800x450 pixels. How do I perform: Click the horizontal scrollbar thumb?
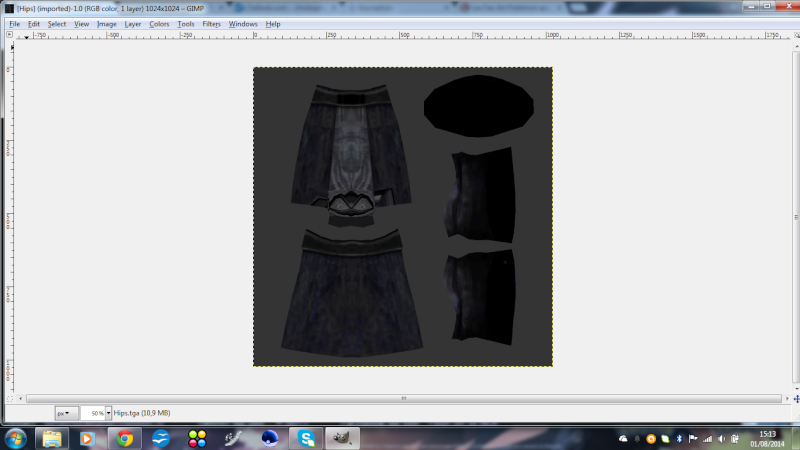tap(404, 398)
